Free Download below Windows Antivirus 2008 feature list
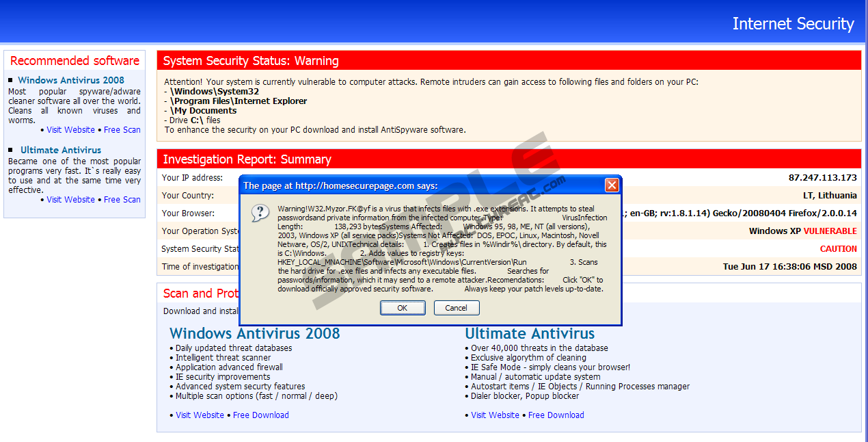 point(260,415)
